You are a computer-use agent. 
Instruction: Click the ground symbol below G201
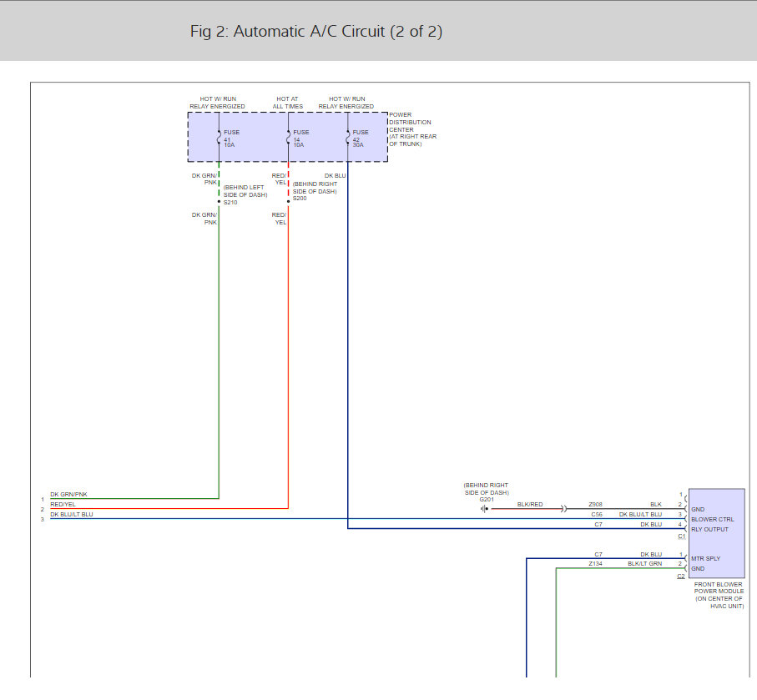pos(484,509)
